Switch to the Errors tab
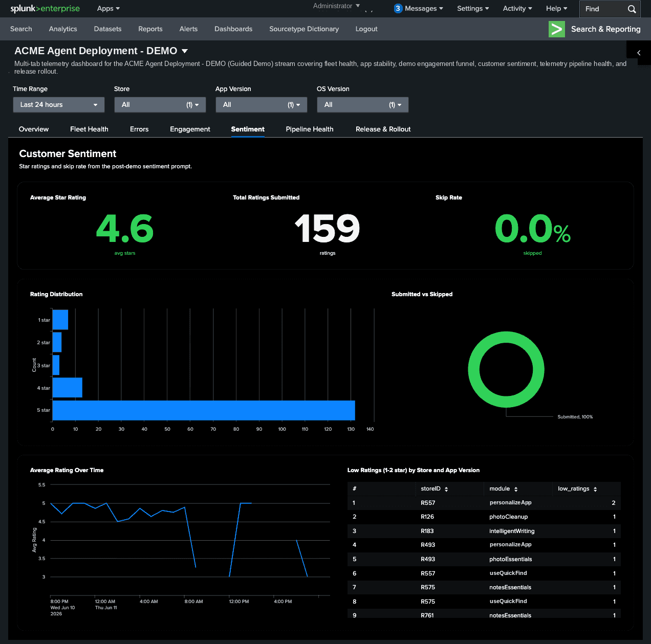The width and height of the screenshot is (651, 644). point(139,129)
